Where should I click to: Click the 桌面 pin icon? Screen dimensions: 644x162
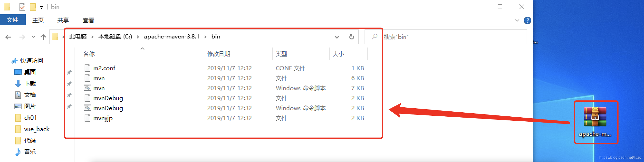[69, 72]
